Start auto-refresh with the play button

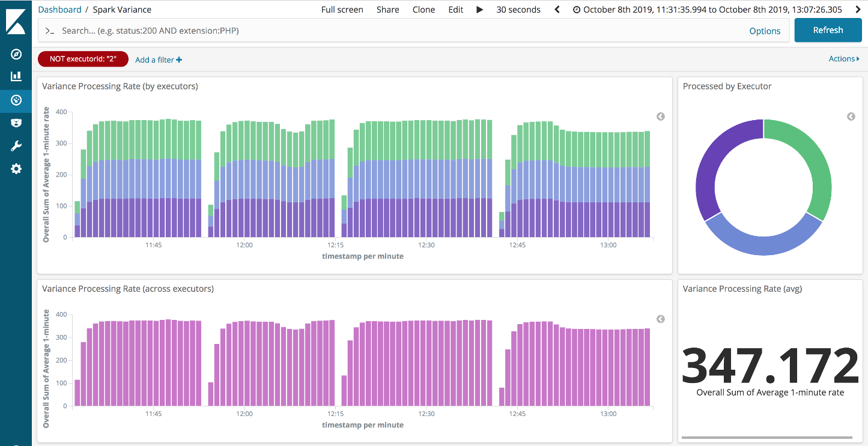pyautogui.click(x=479, y=10)
